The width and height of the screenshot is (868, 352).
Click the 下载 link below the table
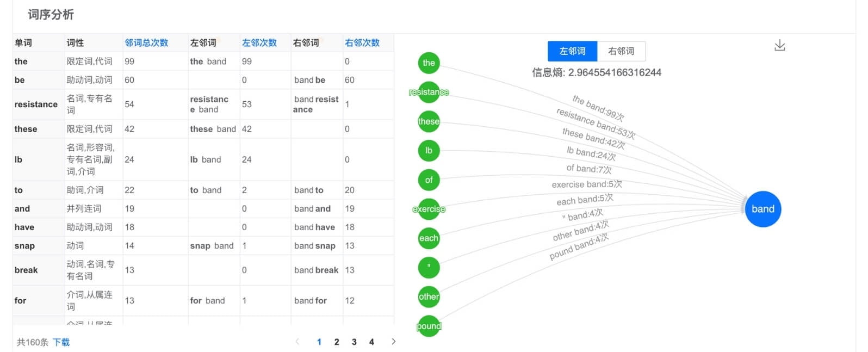61,342
